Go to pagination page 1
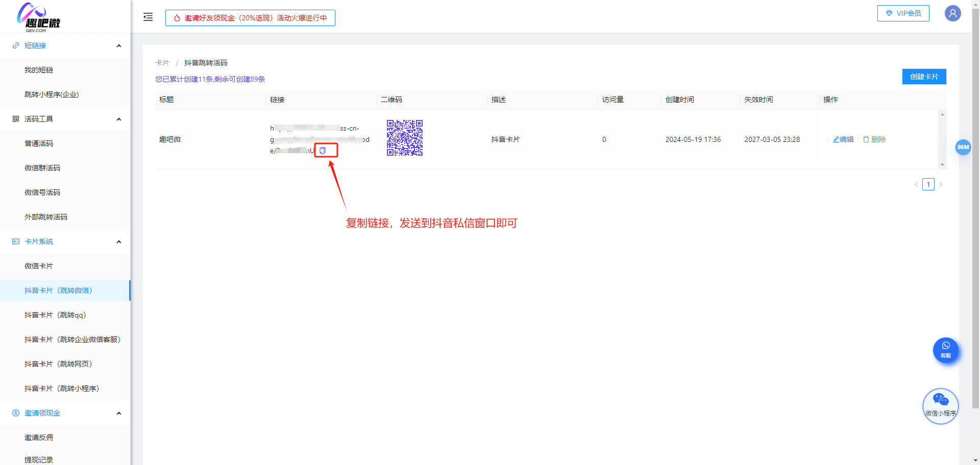This screenshot has width=980, height=465. click(x=928, y=184)
